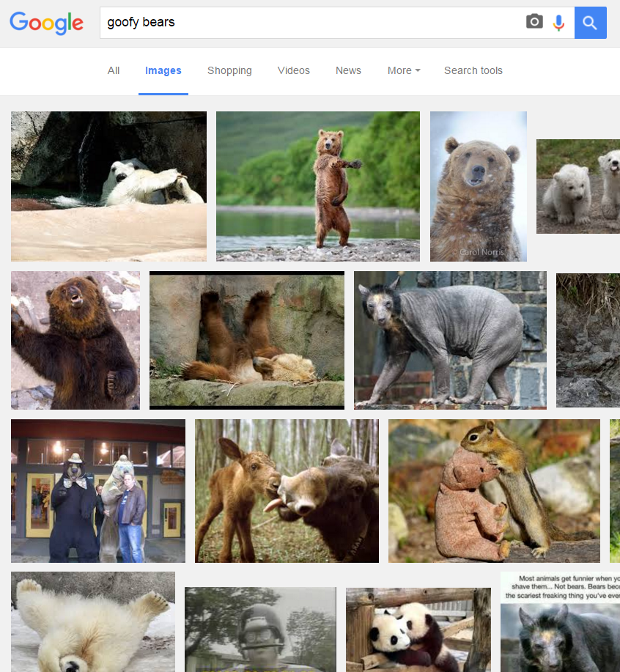The width and height of the screenshot is (620, 672).
Task: Click the hairless bear on wall image
Action: click(x=450, y=340)
